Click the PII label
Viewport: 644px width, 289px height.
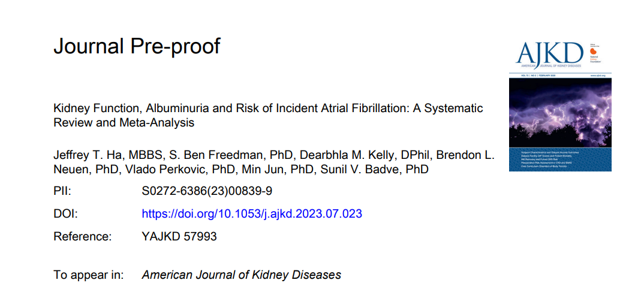pos(62,191)
